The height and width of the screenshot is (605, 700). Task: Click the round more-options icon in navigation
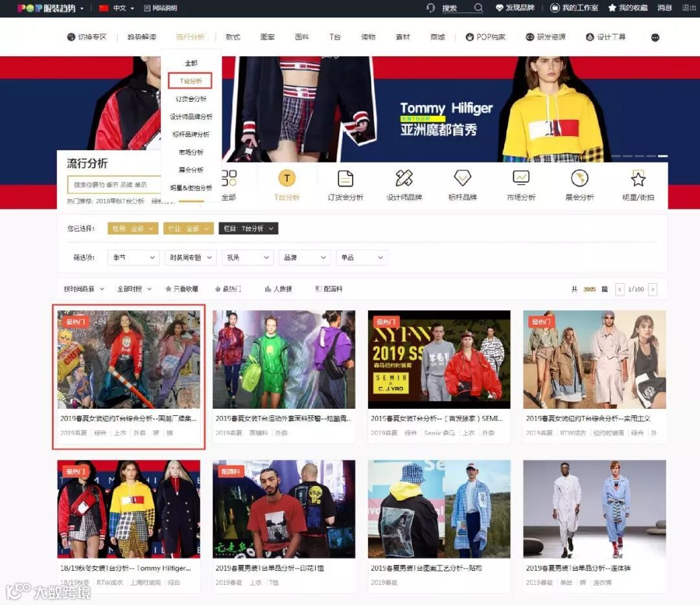click(x=655, y=38)
